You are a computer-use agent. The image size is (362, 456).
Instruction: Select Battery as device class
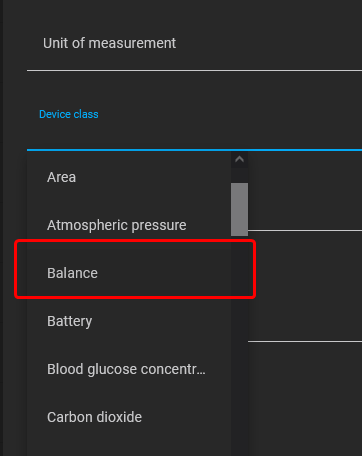129,321
